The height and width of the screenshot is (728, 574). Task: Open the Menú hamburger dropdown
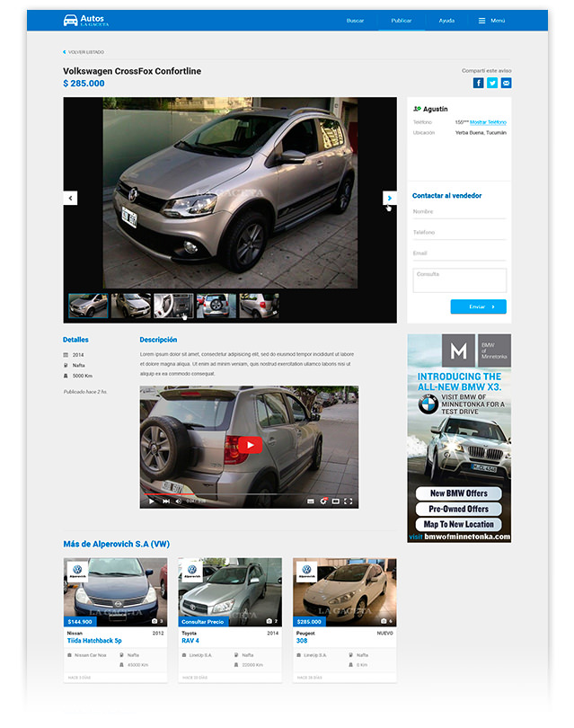coord(491,20)
